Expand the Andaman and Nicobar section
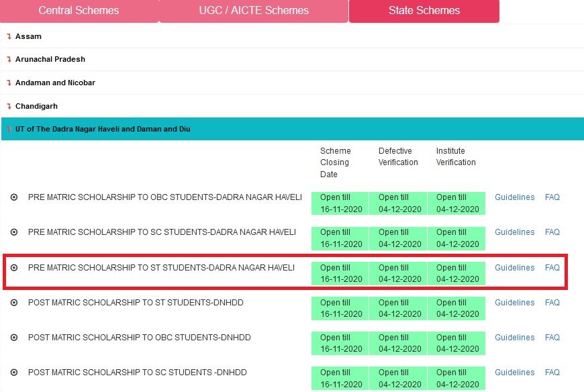 point(293,83)
